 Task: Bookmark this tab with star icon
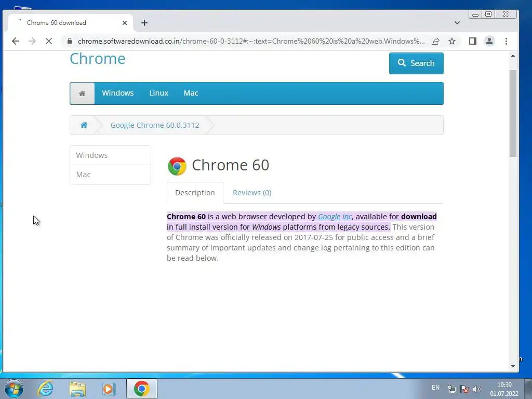tap(452, 41)
